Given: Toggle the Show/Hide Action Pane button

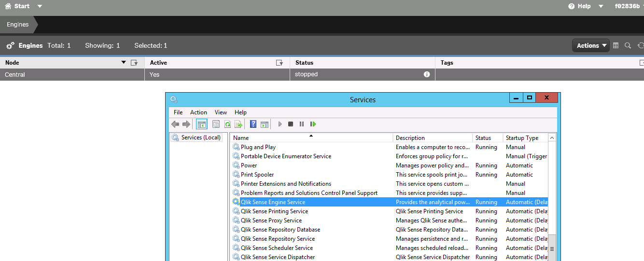Looking at the screenshot, I should [264, 124].
